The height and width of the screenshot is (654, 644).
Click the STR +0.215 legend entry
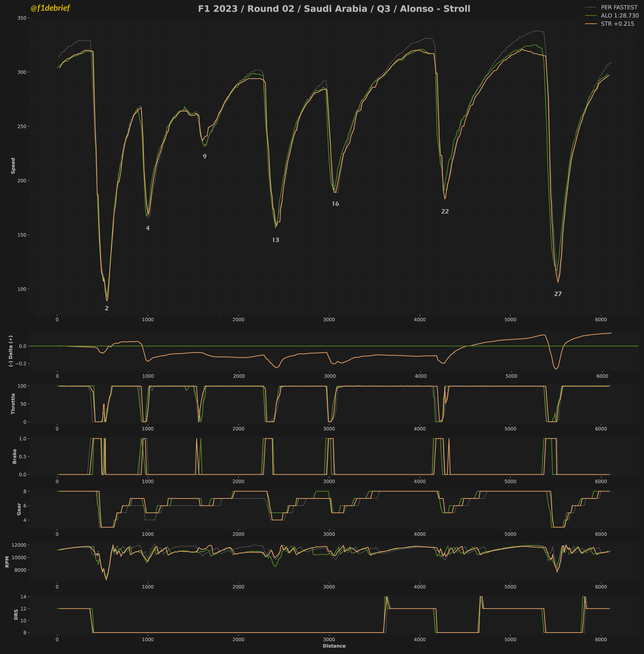[x=617, y=24]
